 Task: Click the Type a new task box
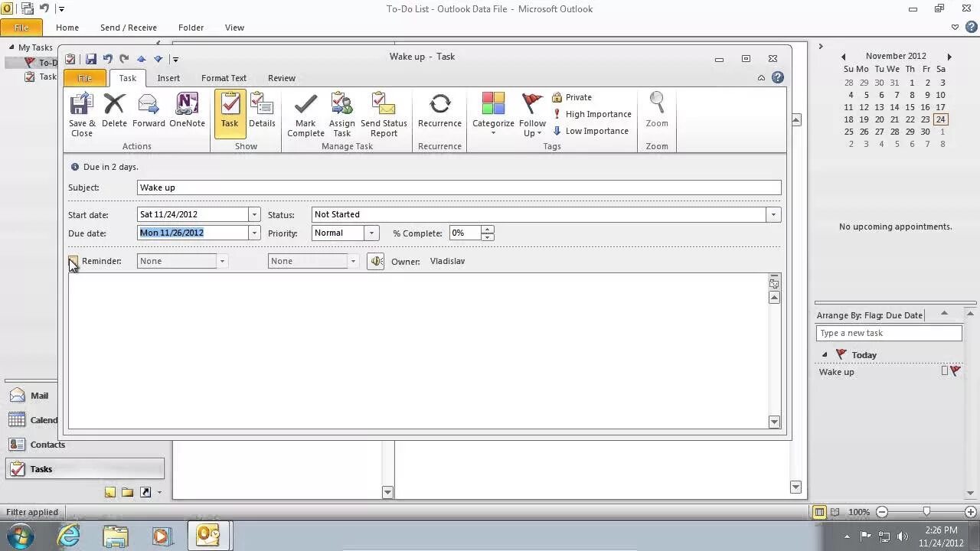(x=889, y=333)
